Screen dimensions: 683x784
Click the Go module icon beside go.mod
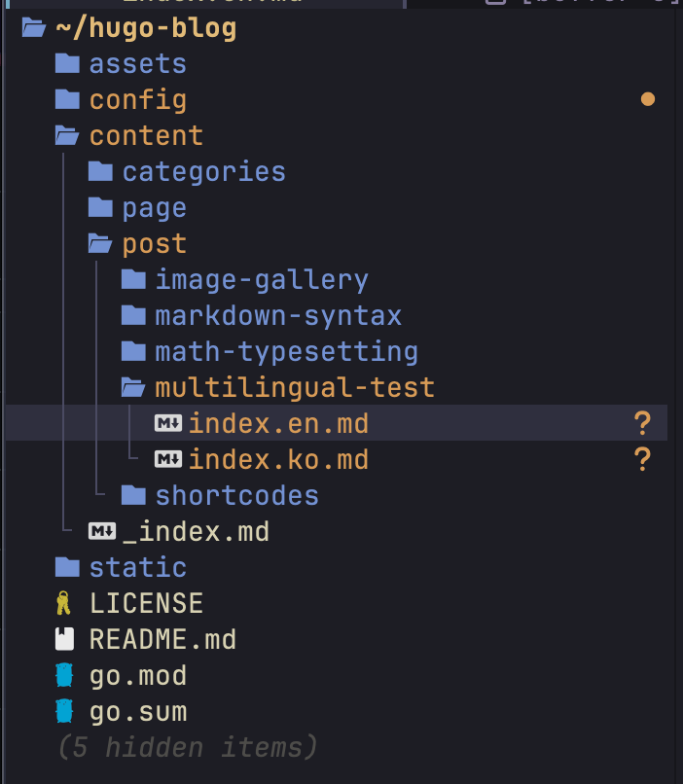click(65, 675)
